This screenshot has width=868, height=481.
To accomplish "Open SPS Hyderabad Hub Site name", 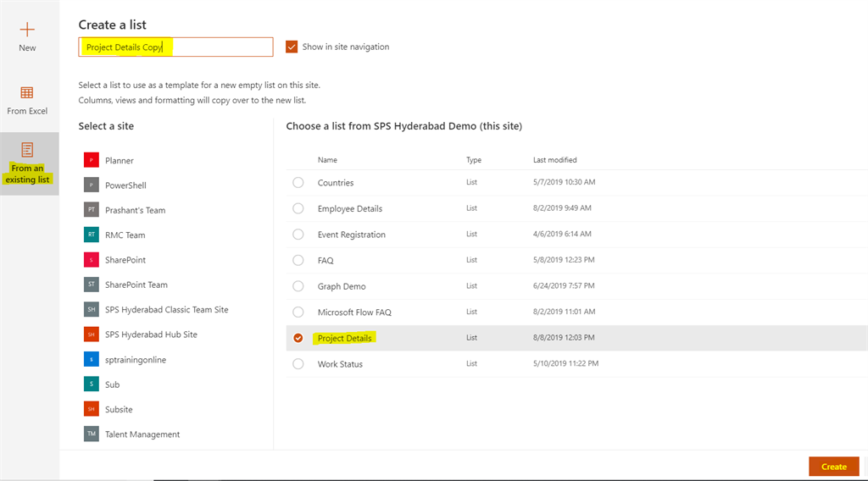I will tap(151, 335).
